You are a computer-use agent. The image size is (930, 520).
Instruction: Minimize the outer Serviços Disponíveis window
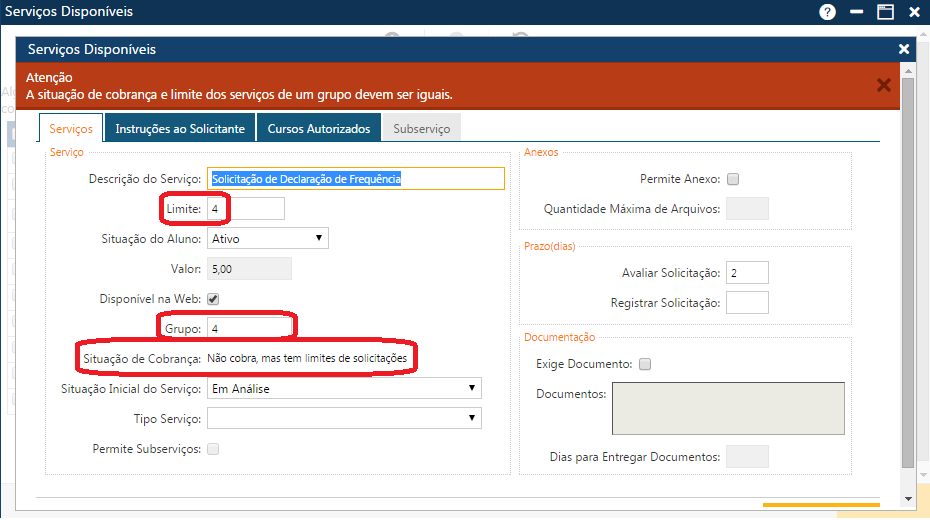point(857,12)
